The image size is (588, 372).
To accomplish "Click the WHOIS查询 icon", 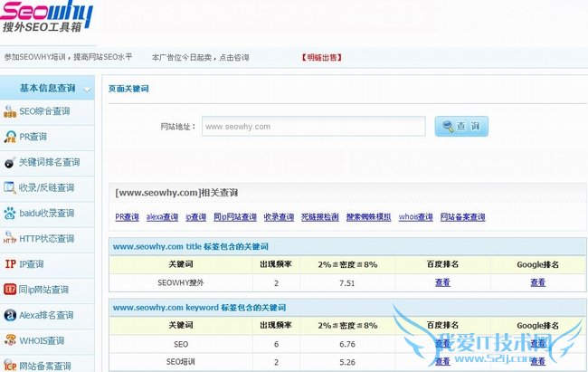I will click(10, 340).
